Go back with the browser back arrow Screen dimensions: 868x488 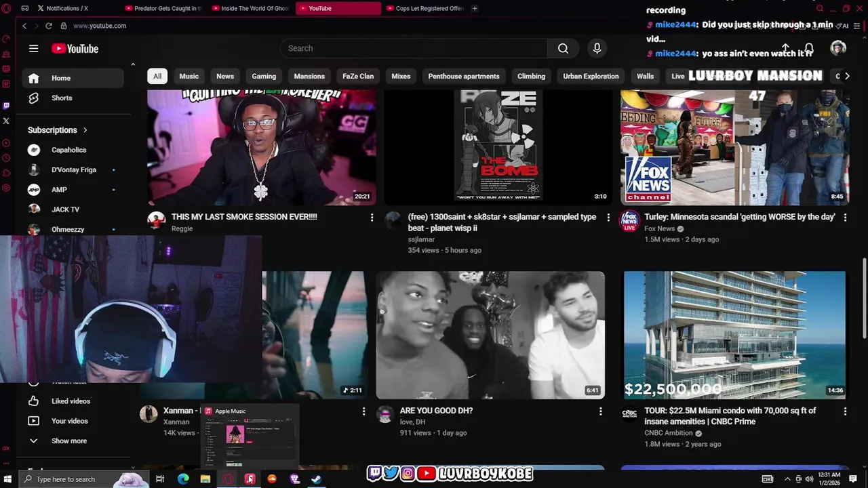[24, 26]
